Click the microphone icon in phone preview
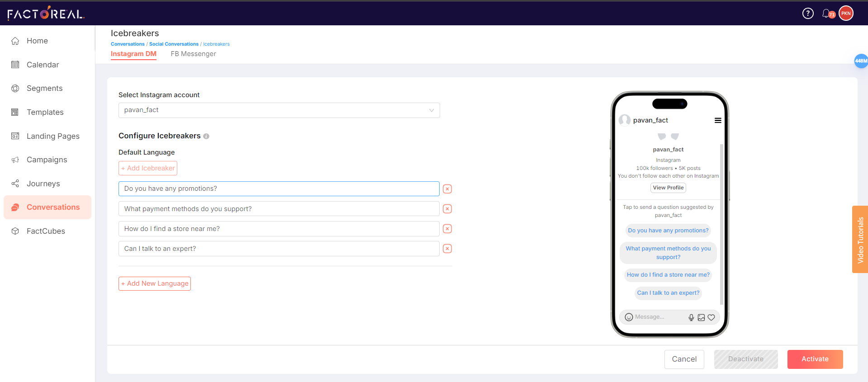Screen dimensions: 868x382 (691, 317)
